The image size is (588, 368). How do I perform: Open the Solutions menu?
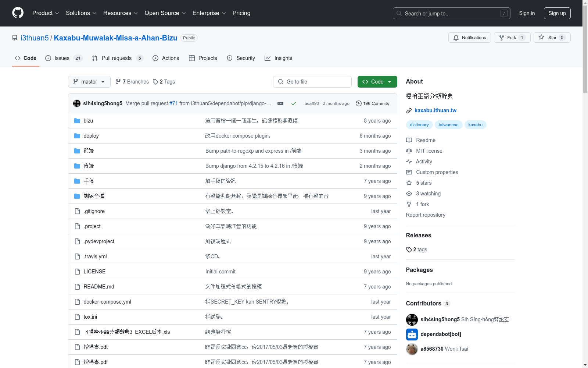pyautogui.click(x=81, y=13)
